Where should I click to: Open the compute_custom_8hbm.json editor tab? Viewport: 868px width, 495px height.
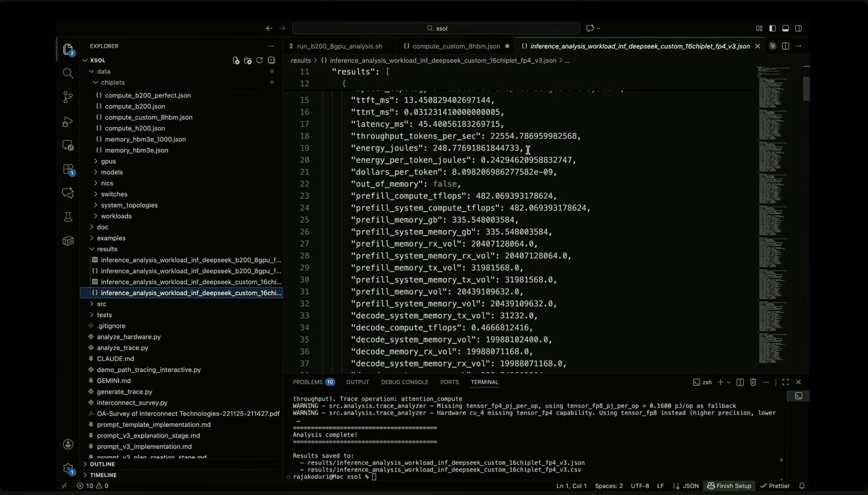[x=456, y=46]
